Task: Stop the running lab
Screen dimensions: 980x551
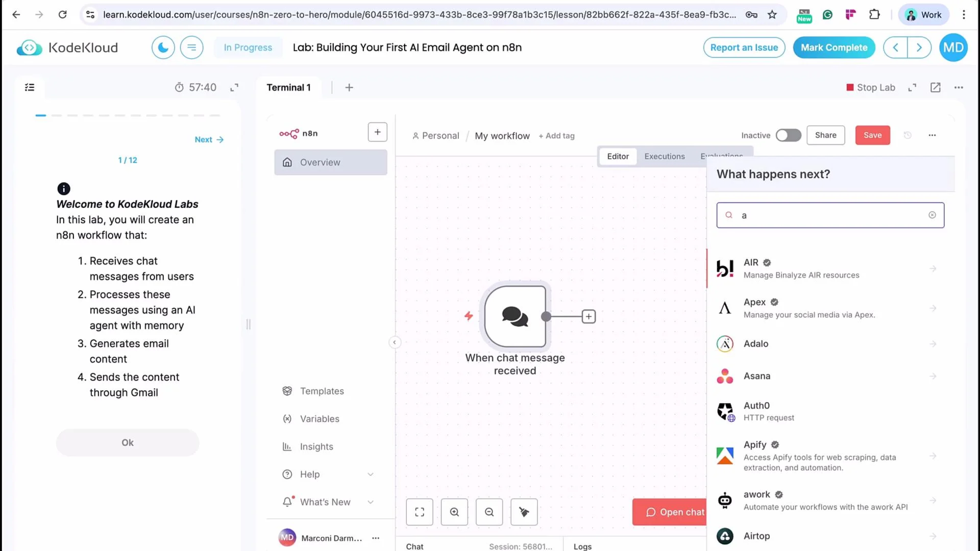Action: click(871, 87)
